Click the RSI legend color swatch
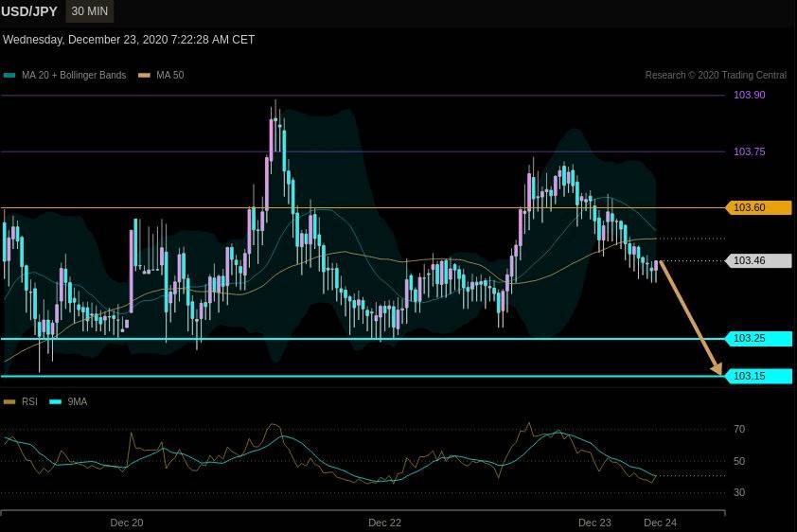 (9, 402)
